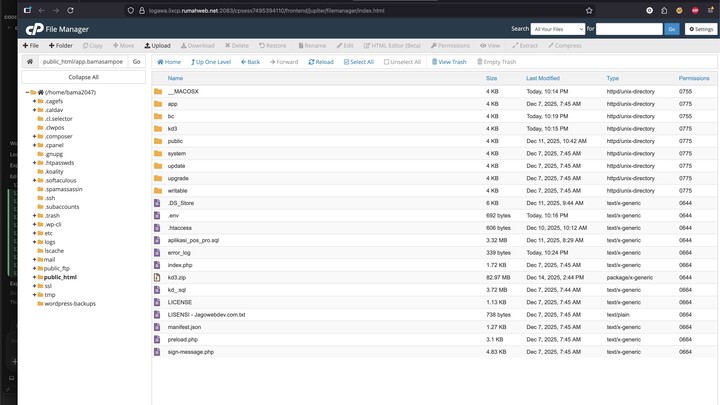
Task: Click the Go button next to search field
Action: click(x=672, y=29)
